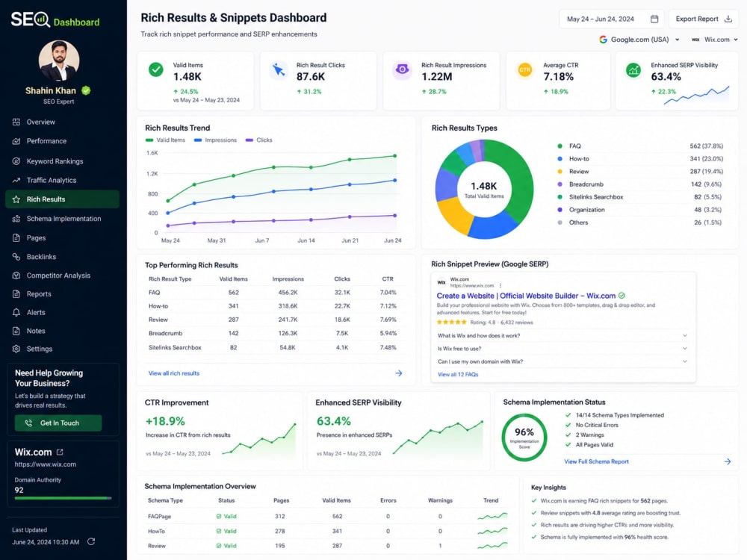The width and height of the screenshot is (747, 560).
Task: Click the Pages document icon
Action: click(16, 237)
